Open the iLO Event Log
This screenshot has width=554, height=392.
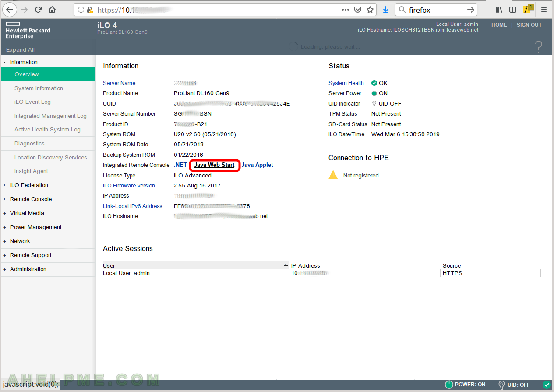click(x=32, y=102)
